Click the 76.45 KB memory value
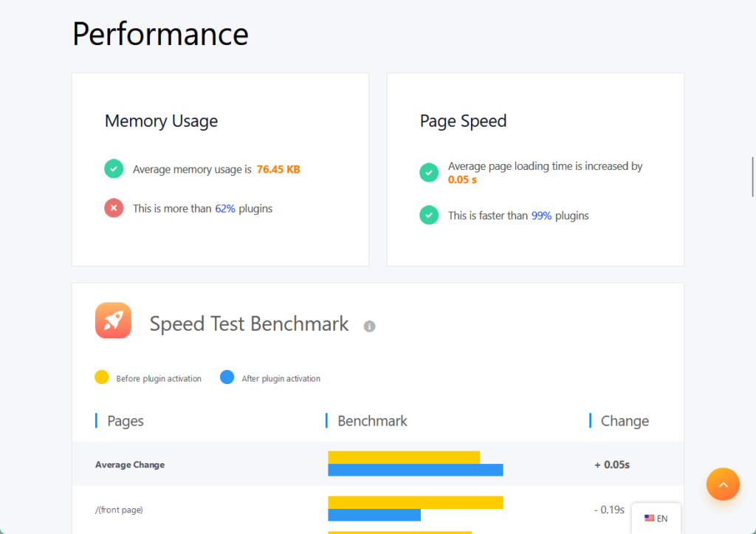Image resolution: width=756 pixels, height=534 pixels. pos(278,169)
